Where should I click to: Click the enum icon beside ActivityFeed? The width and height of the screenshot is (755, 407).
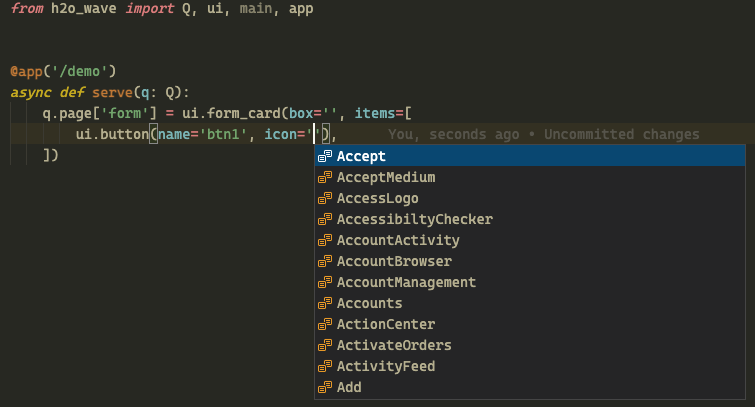click(325, 366)
